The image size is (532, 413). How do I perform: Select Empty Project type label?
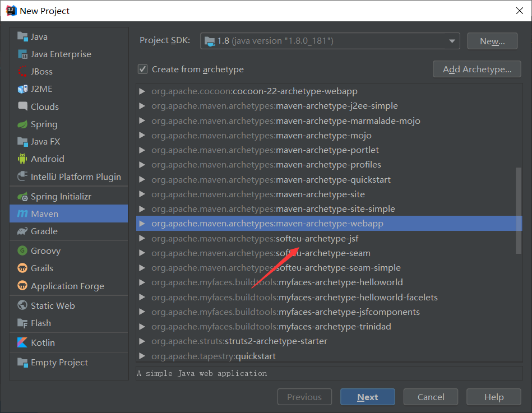click(59, 363)
